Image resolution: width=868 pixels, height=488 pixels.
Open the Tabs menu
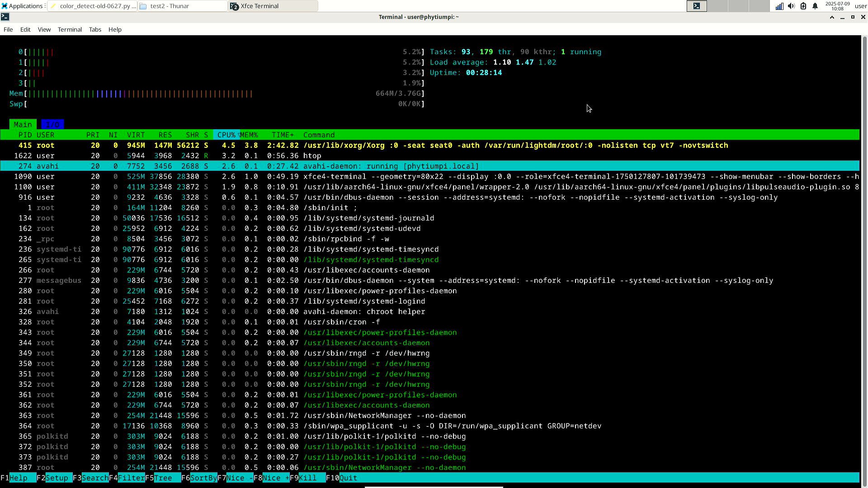click(x=95, y=29)
